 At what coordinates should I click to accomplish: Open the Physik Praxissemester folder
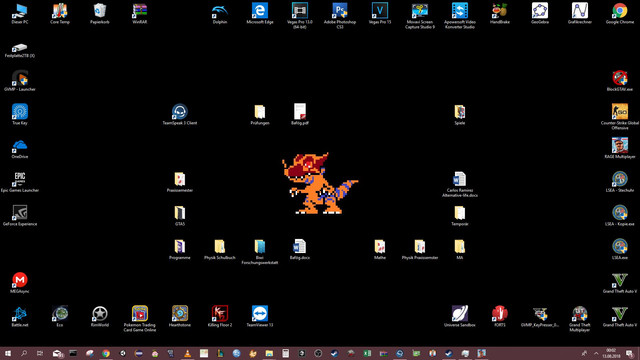(420, 249)
